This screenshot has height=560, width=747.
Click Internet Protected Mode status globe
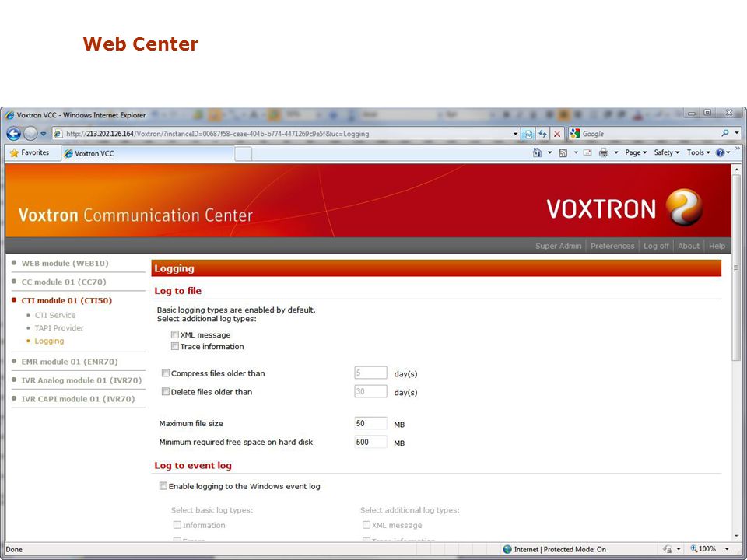point(507,549)
